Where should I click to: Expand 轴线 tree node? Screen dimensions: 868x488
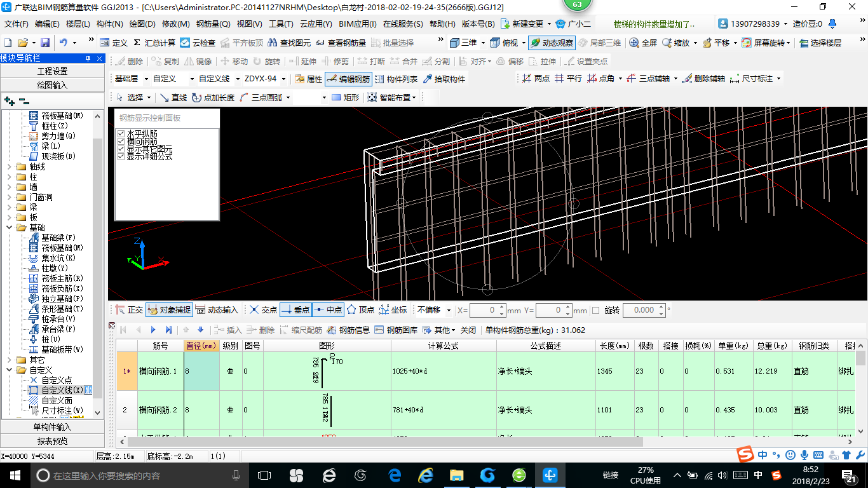point(8,166)
